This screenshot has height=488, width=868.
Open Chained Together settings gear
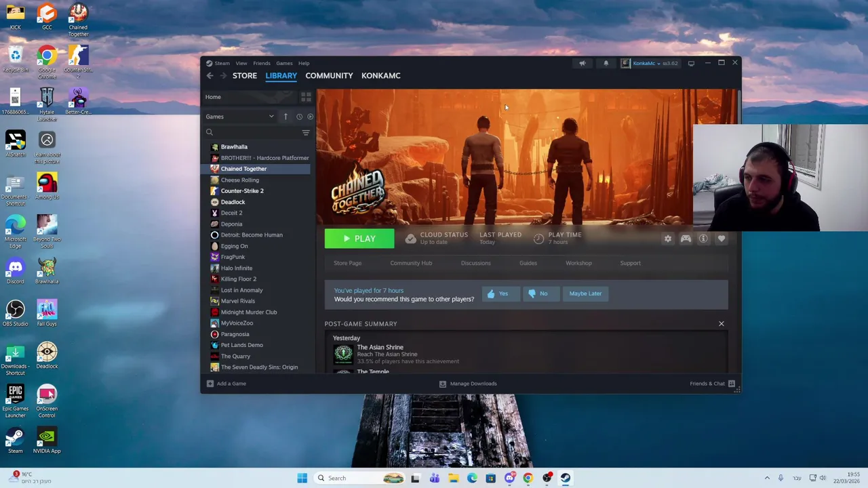pos(668,239)
